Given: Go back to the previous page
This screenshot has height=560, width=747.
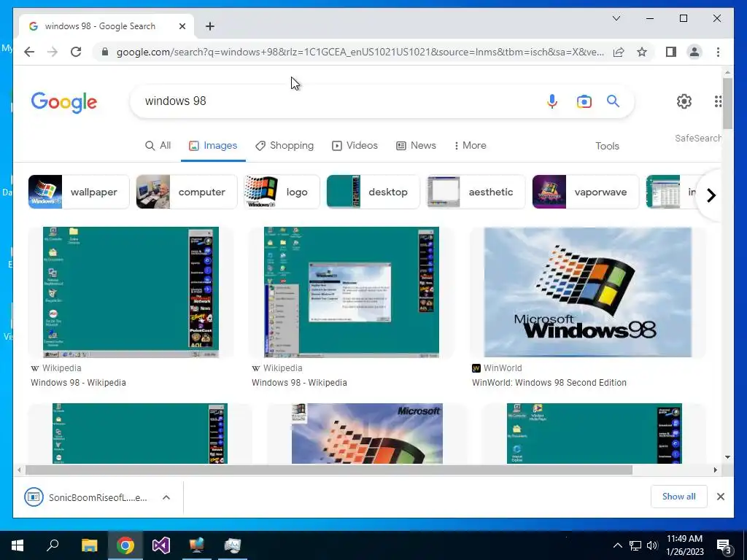Looking at the screenshot, I should click(x=29, y=52).
